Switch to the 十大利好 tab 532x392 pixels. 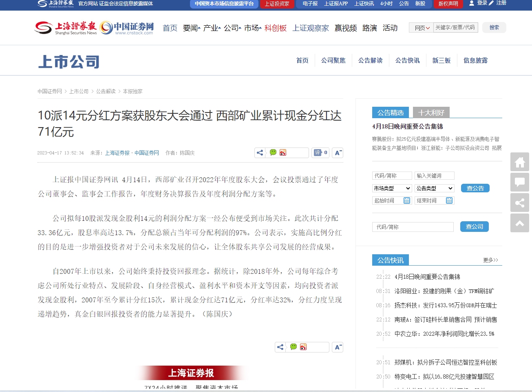431,113
